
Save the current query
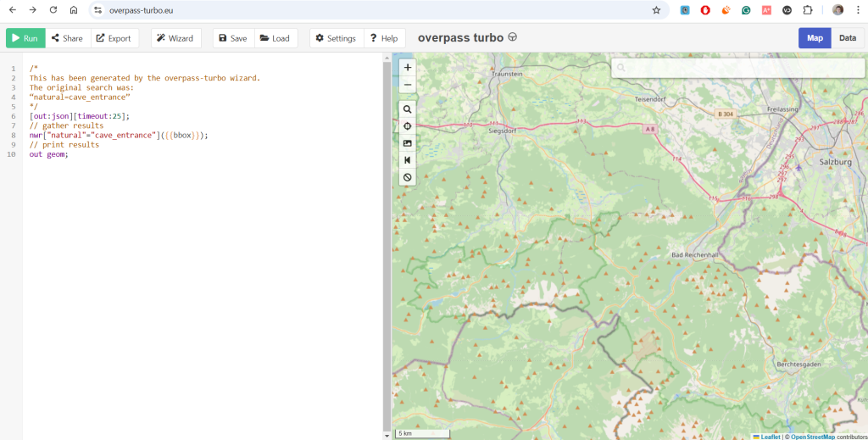tap(233, 38)
